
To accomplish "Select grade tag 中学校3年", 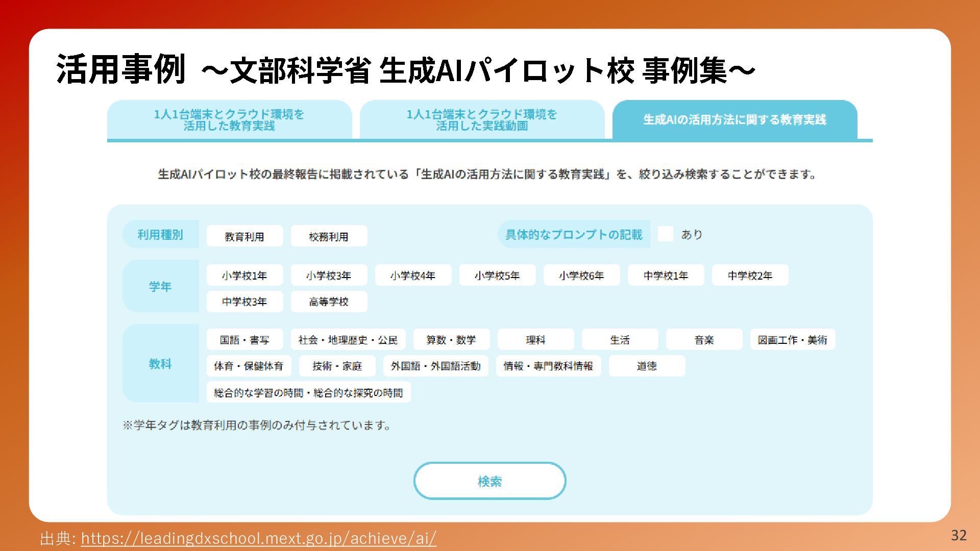I will [x=244, y=302].
